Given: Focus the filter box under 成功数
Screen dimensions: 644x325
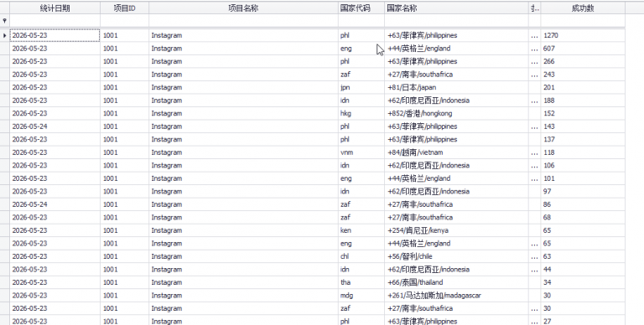Looking at the screenshot, I should pyautogui.click(x=583, y=20).
